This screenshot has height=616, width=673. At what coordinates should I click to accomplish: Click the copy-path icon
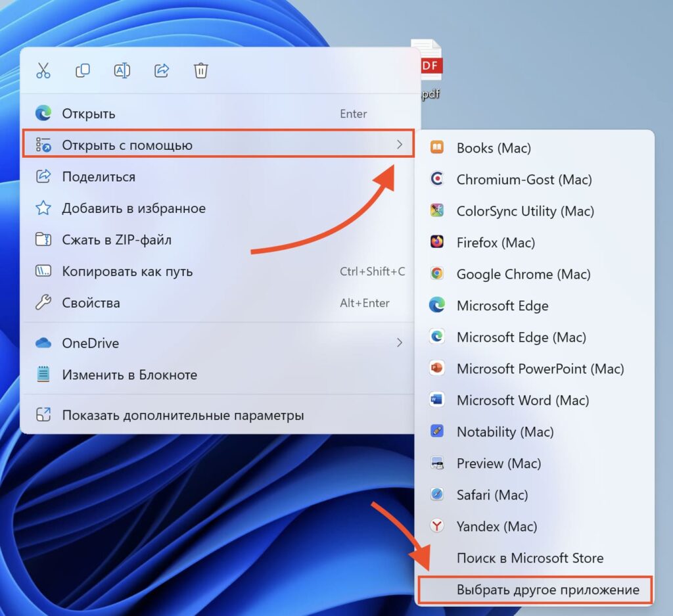(43, 272)
